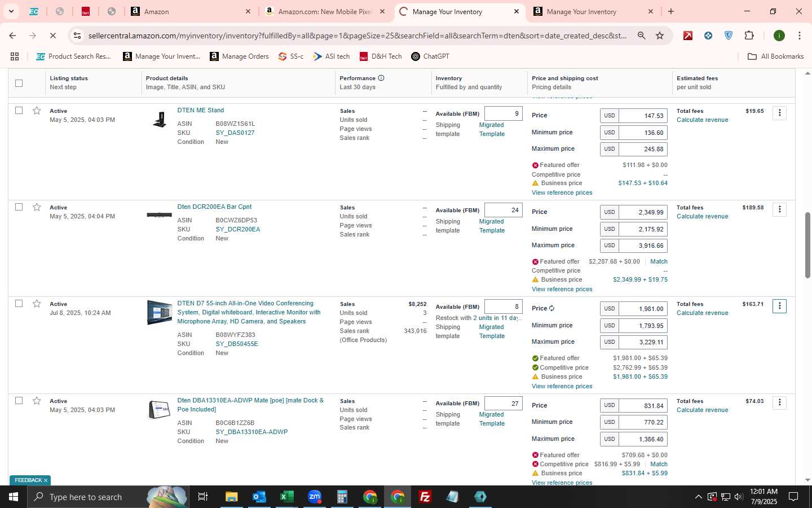Viewport: 812px width, 508px height.
Task: Open Manage Orders bookmark
Action: (240, 56)
